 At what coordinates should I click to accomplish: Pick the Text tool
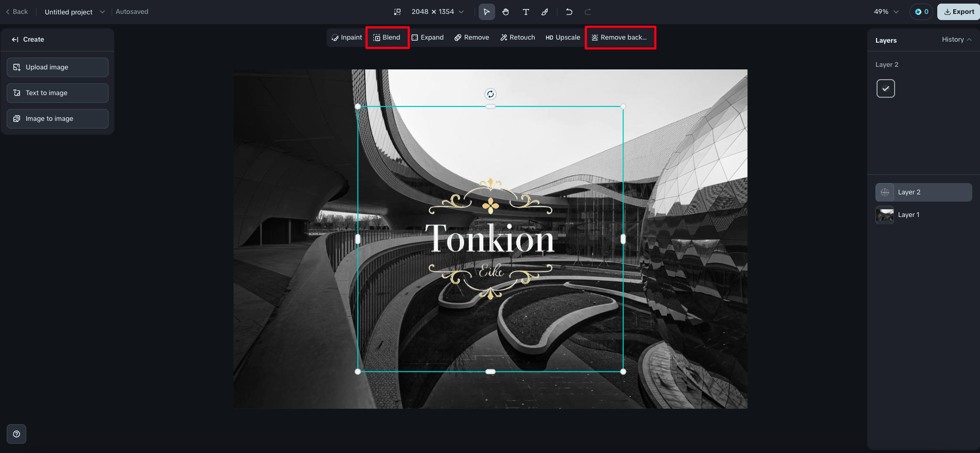526,12
